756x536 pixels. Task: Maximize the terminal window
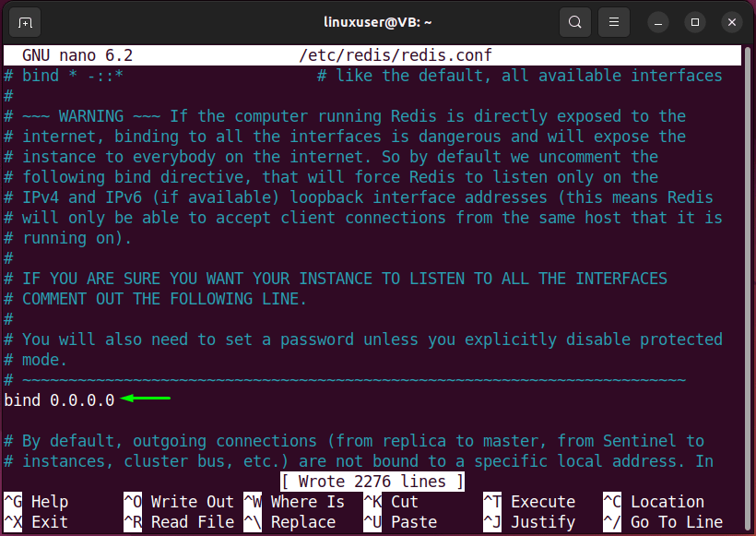[695, 22]
